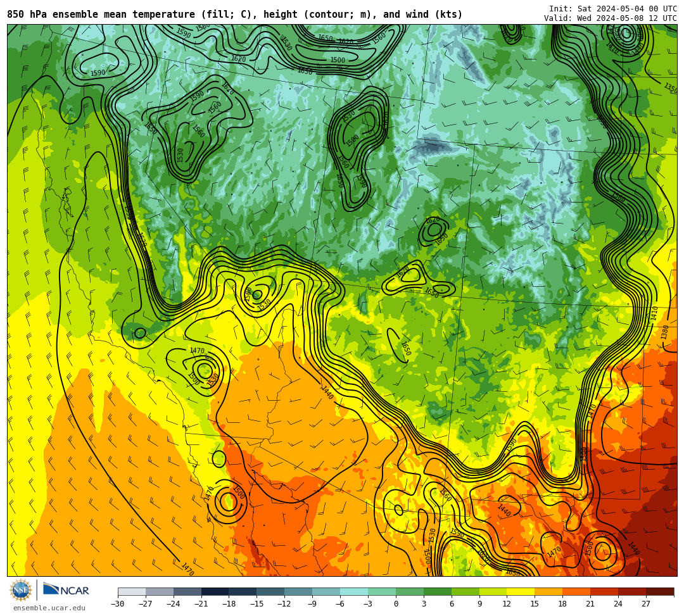Click the -3 to 0 colorbar swatch
Image resolution: width=684 pixels, height=616 pixels.
(x=382, y=591)
